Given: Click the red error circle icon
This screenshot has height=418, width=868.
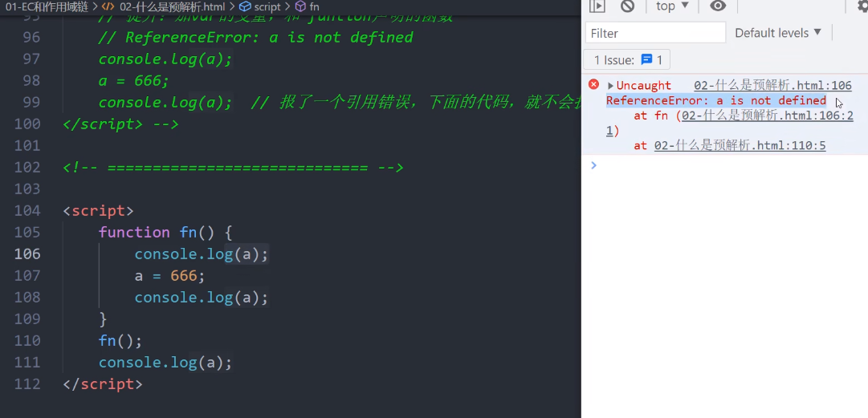Looking at the screenshot, I should click(x=593, y=84).
